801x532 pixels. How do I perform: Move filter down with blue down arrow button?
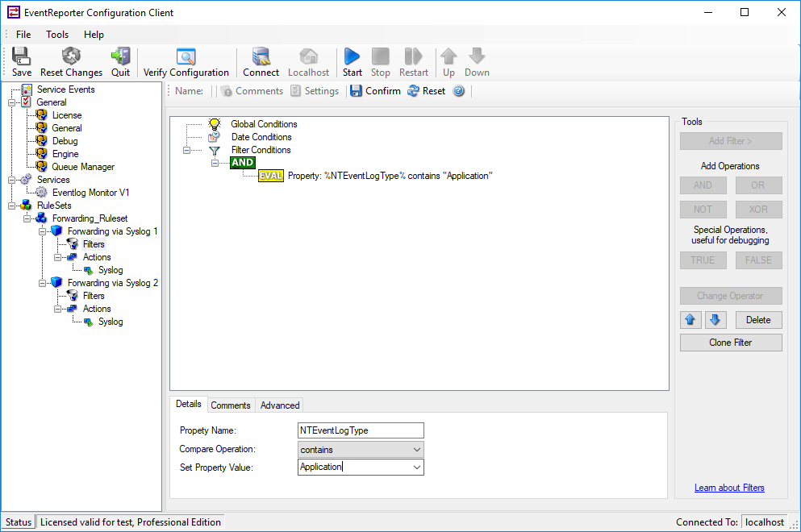(715, 320)
